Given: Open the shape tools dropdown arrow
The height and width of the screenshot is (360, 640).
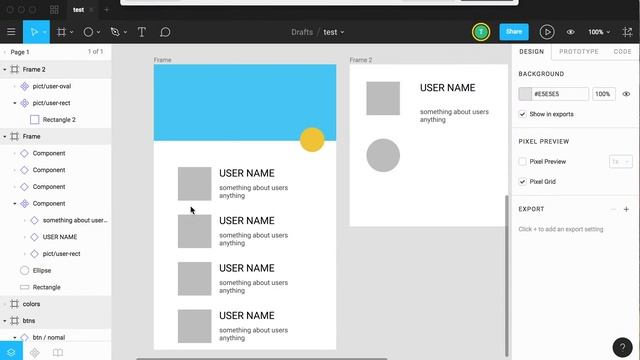Looking at the screenshot, I should point(98,32).
